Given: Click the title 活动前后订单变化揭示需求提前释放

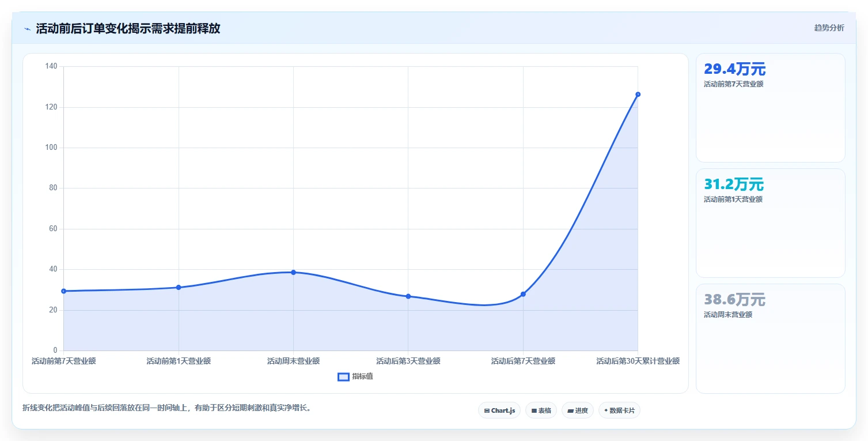Looking at the screenshot, I should tap(128, 28).
